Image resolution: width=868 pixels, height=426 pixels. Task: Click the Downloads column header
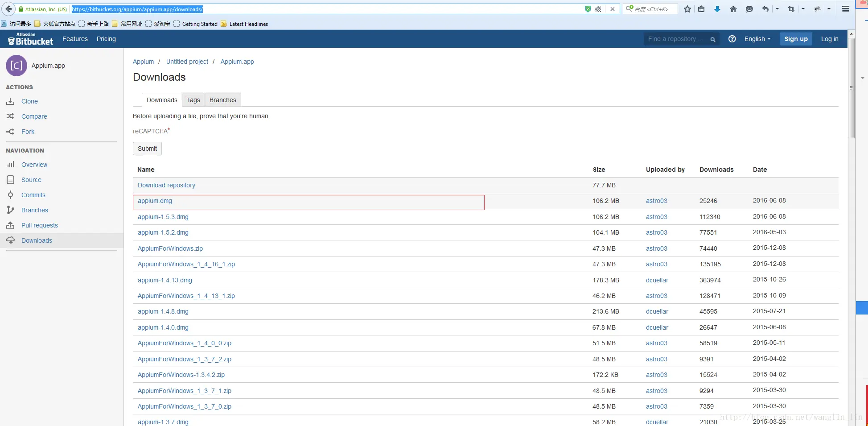click(x=716, y=170)
